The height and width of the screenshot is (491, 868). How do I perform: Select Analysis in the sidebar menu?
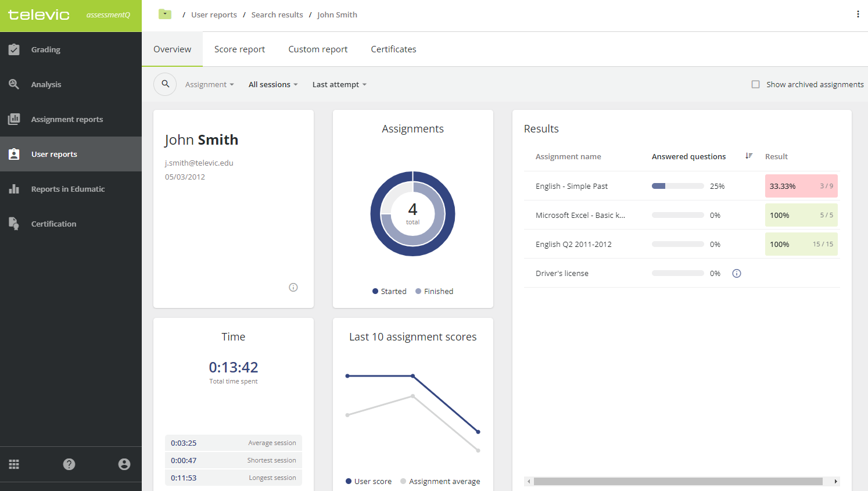pyautogui.click(x=71, y=84)
